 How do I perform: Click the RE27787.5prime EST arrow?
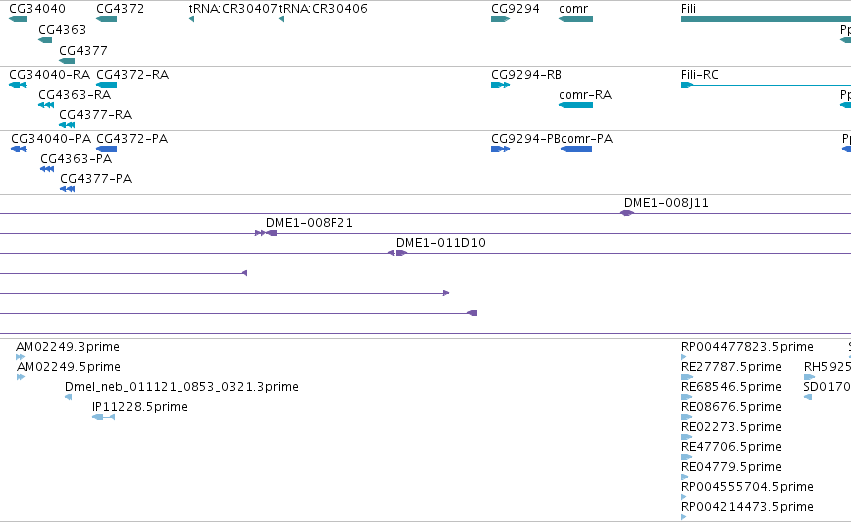coord(687,377)
